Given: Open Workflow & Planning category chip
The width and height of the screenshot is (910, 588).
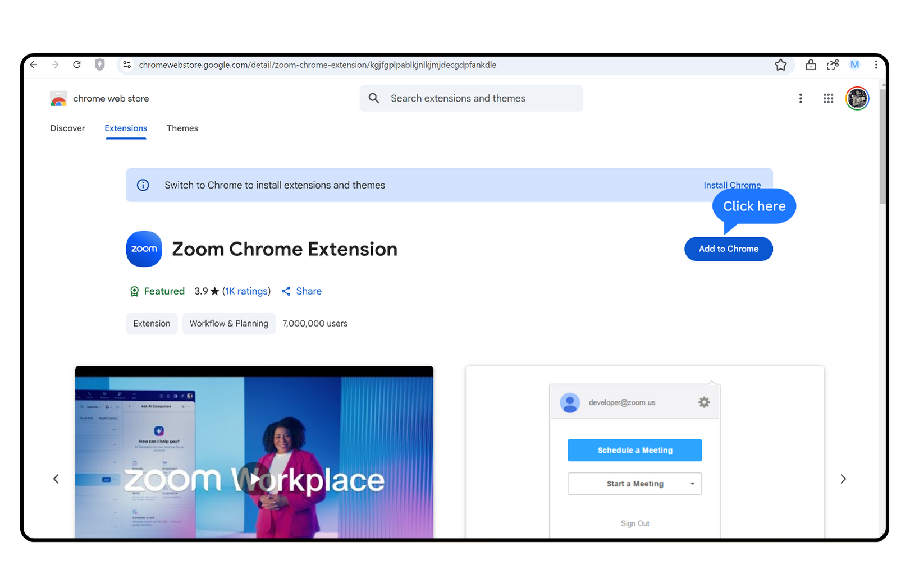Looking at the screenshot, I should coord(229,324).
